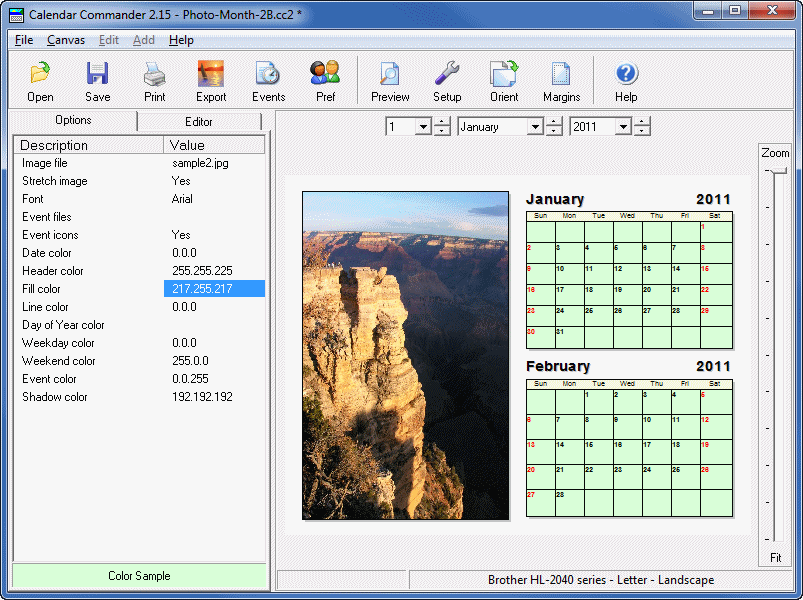The height and width of the screenshot is (600, 803).
Task: Click the Fit button below the zoom slider
Action: click(775, 559)
